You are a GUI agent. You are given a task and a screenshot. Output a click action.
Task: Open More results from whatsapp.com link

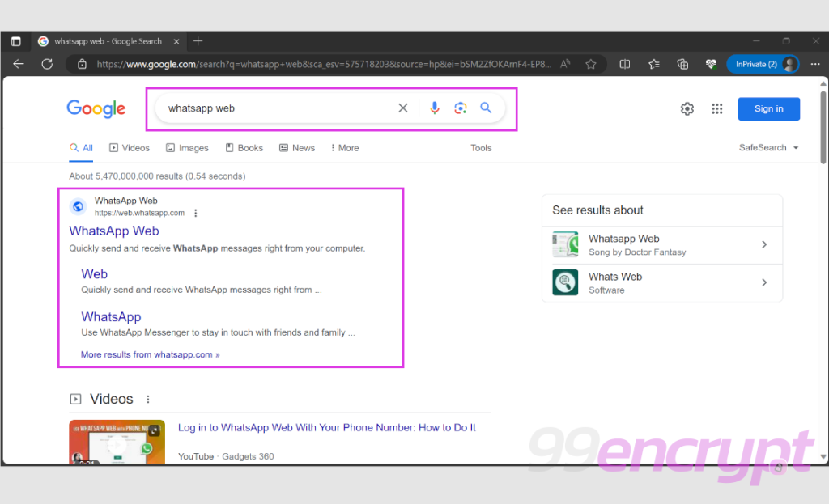point(150,354)
